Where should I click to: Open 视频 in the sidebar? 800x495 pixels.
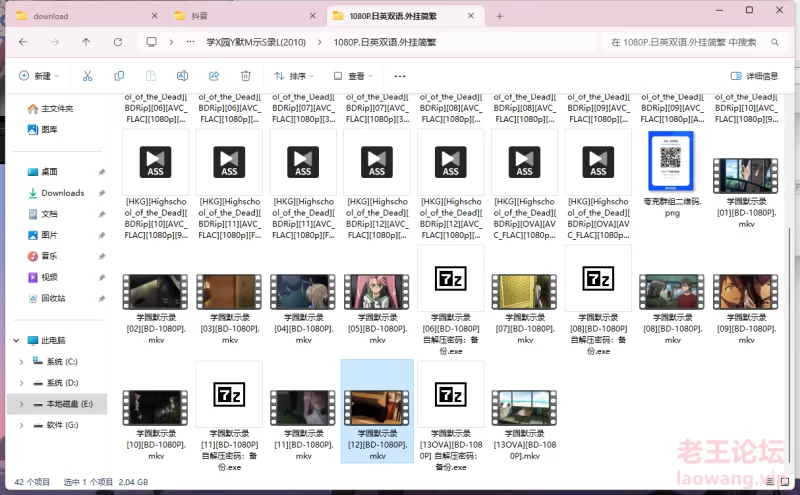click(x=42, y=277)
